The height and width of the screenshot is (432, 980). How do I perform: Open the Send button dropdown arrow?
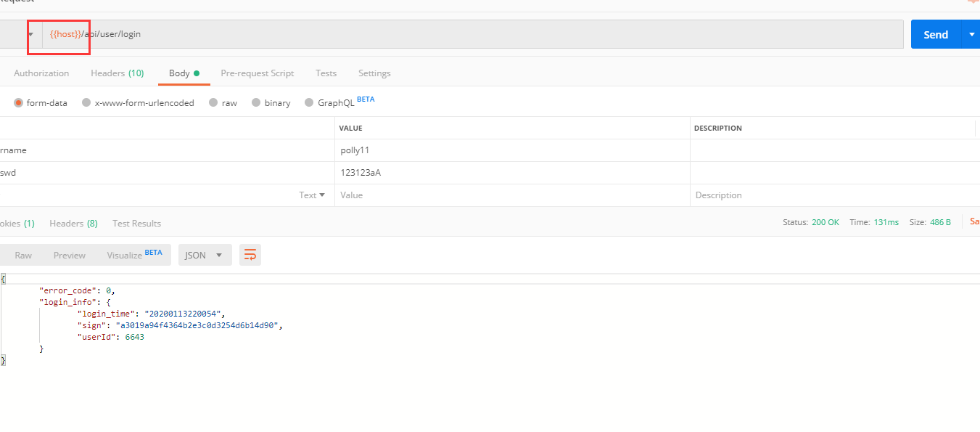pos(971,34)
